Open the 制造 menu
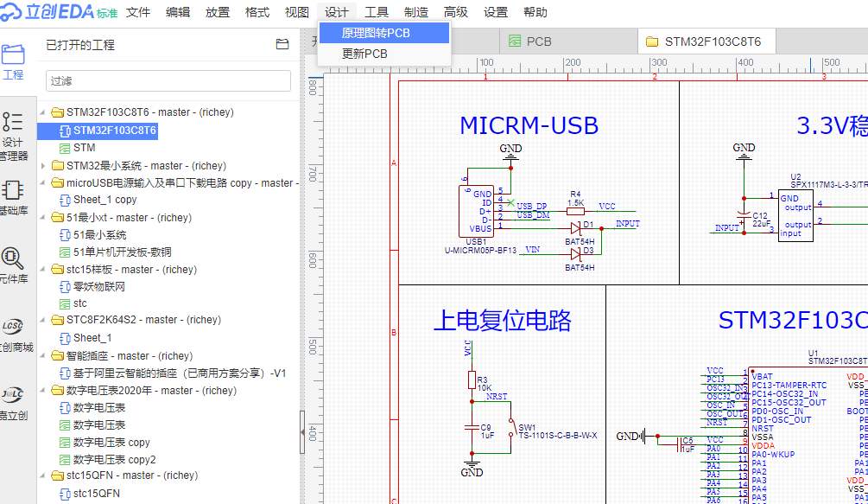The width and height of the screenshot is (868, 504). (x=416, y=12)
